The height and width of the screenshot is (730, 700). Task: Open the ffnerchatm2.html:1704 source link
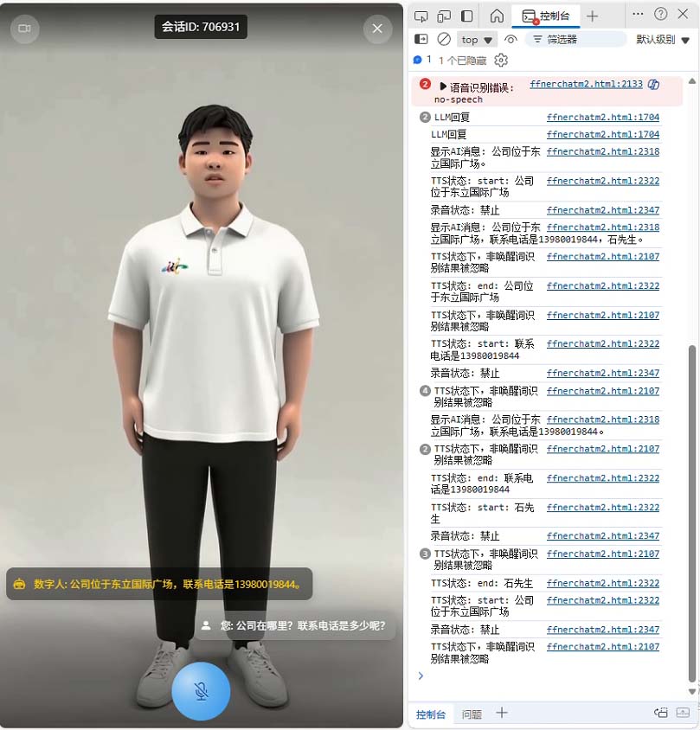click(602, 117)
